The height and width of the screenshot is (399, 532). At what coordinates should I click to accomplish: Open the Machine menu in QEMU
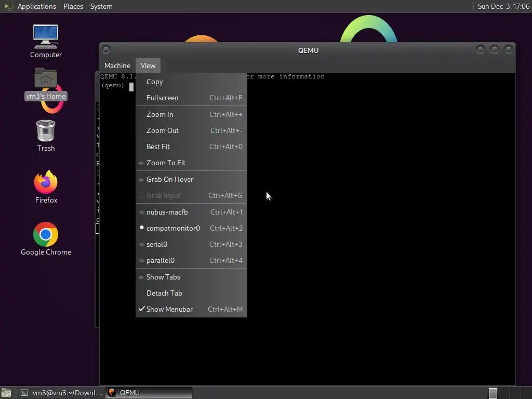pyautogui.click(x=117, y=65)
